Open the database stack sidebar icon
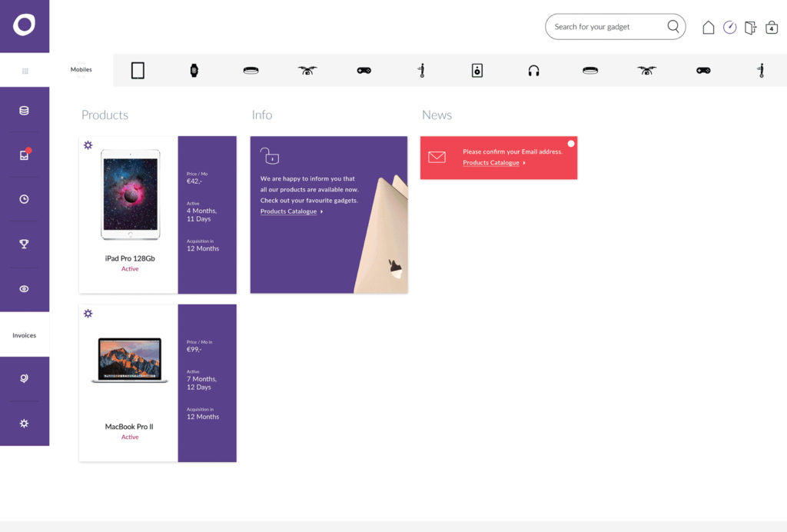Image resolution: width=787 pixels, height=532 pixels. pos(24,111)
